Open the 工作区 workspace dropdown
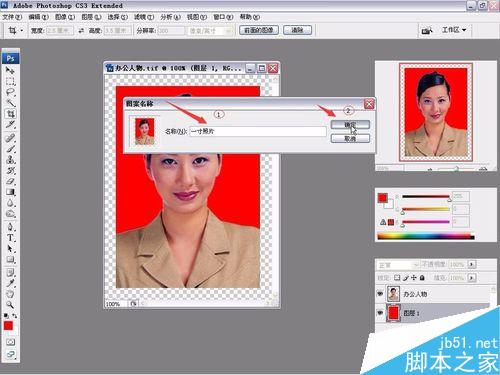The width and height of the screenshot is (500, 375). click(454, 30)
